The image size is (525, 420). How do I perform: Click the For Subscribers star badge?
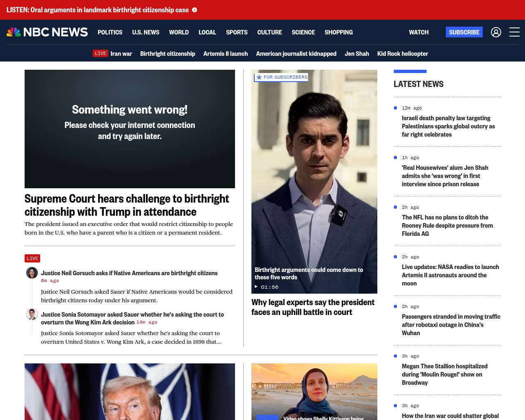pos(281,77)
